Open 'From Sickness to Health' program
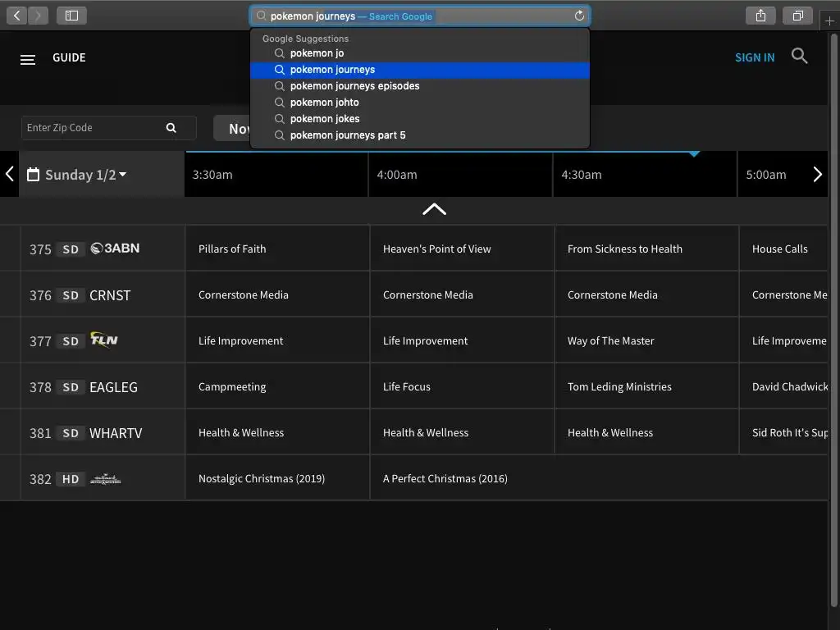This screenshot has width=840, height=630. pyautogui.click(x=646, y=249)
